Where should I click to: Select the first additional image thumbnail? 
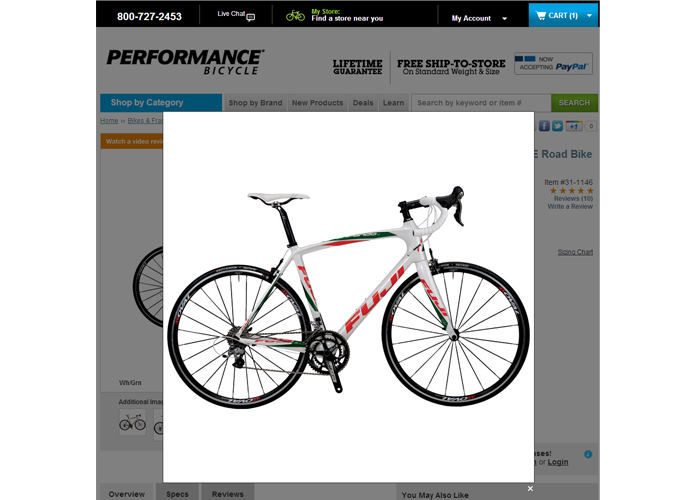tap(132, 422)
